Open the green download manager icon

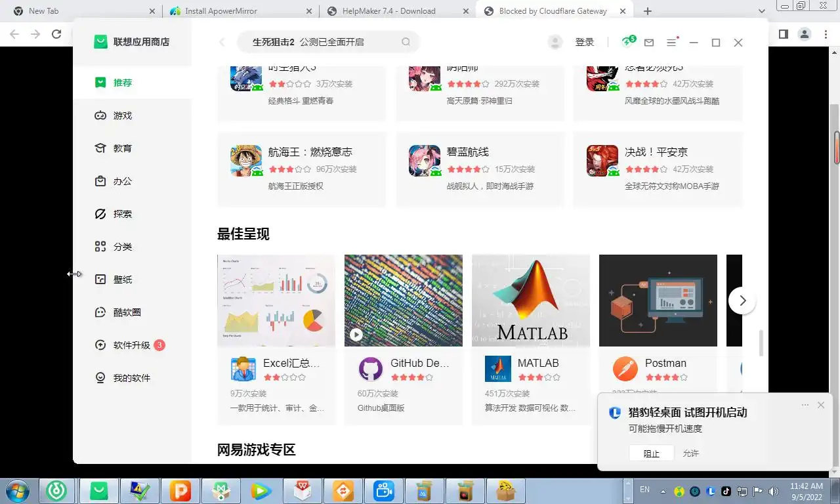628,42
